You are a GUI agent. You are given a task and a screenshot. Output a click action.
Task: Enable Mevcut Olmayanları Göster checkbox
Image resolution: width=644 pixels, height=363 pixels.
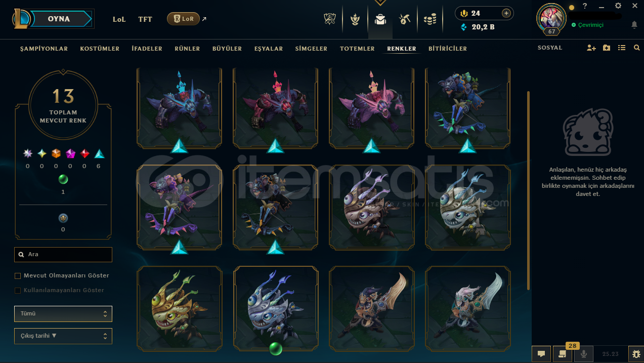tap(18, 276)
